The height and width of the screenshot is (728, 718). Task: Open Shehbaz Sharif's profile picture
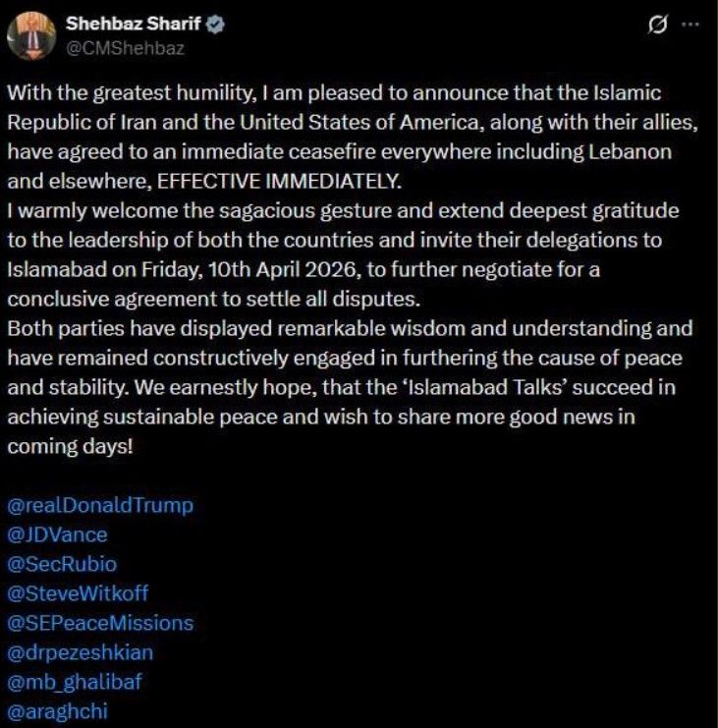tap(31, 35)
